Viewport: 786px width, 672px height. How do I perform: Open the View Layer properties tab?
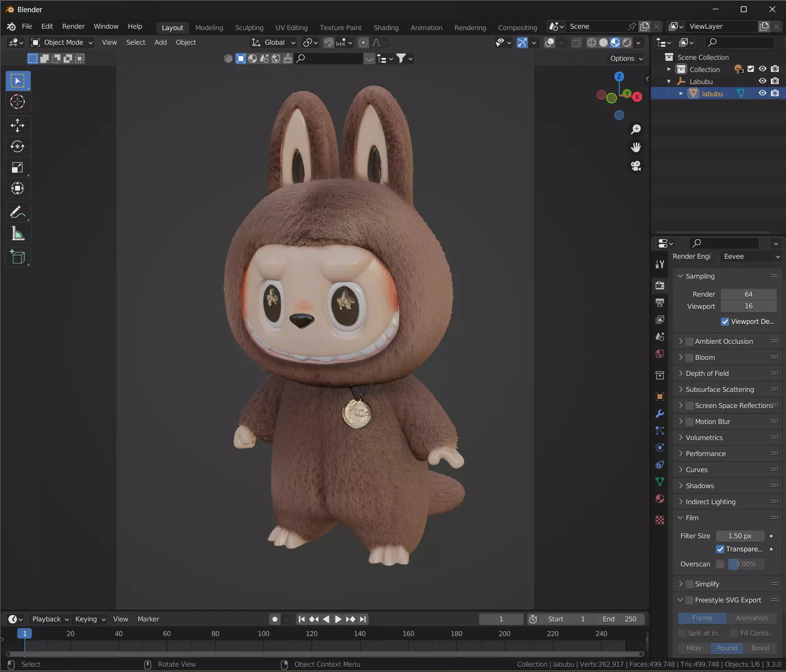[660, 319]
